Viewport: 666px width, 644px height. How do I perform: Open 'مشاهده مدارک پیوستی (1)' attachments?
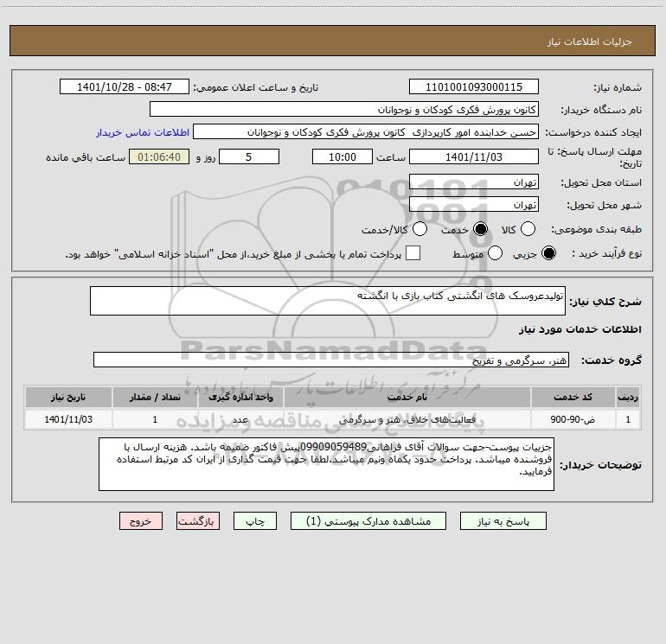pos(368,521)
